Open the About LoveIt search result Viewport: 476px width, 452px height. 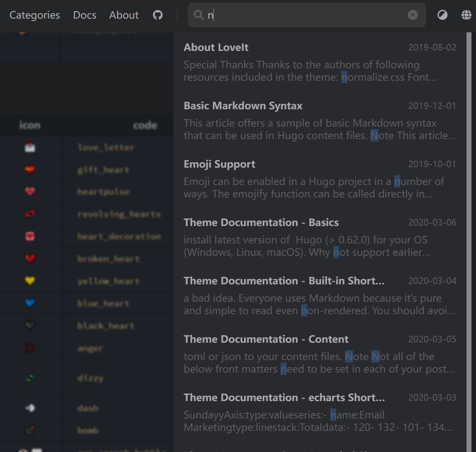tap(216, 47)
